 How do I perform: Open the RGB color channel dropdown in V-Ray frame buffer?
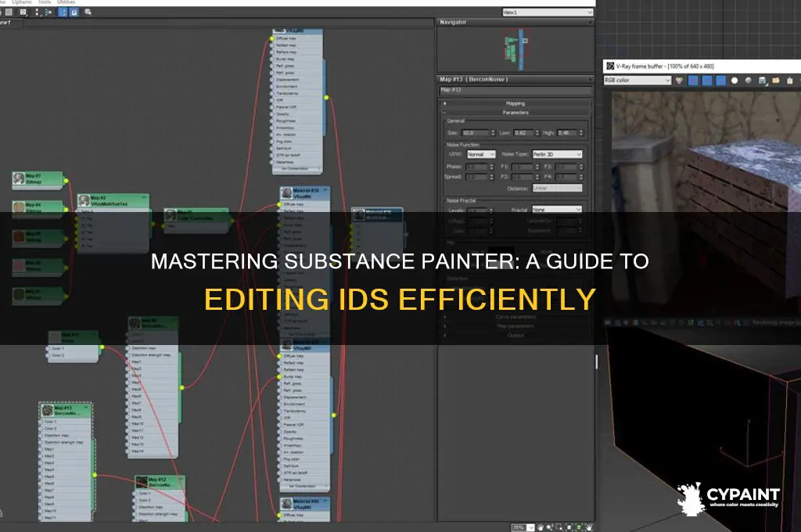coord(637,81)
